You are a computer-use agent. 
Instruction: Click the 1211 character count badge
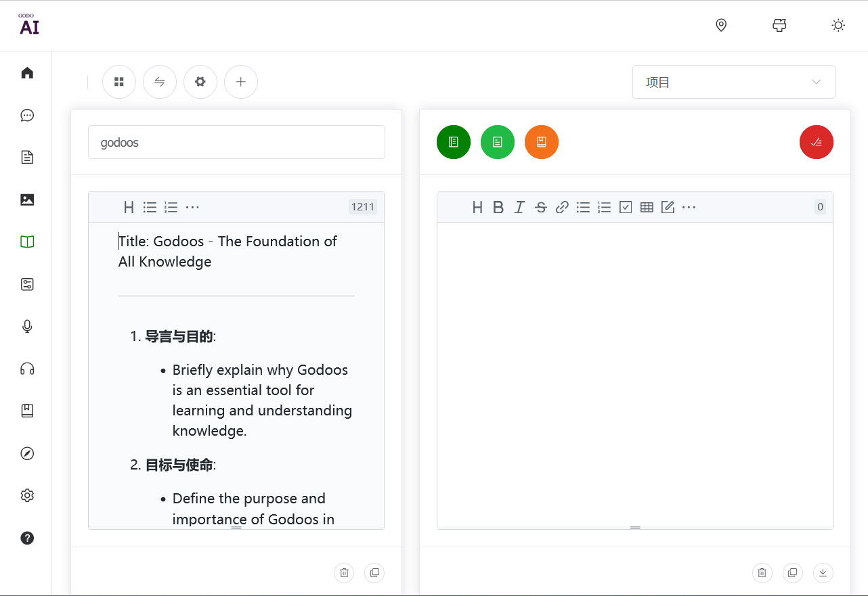point(363,207)
